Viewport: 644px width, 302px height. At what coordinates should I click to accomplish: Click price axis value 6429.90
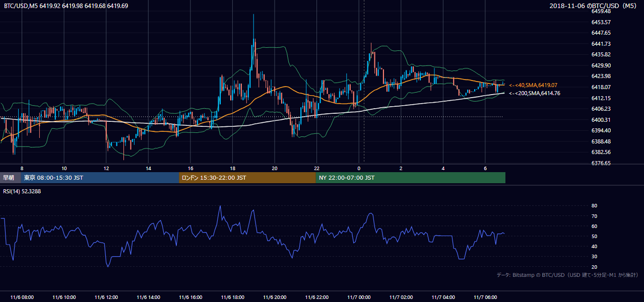click(601, 65)
